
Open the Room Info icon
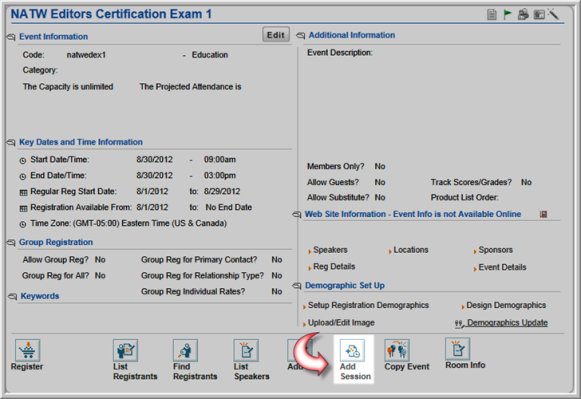458,349
